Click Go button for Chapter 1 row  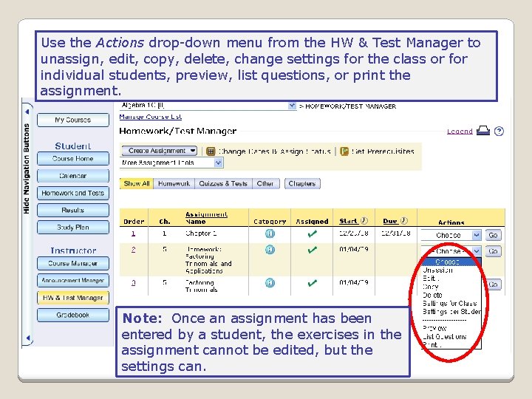[x=493, y=235]
